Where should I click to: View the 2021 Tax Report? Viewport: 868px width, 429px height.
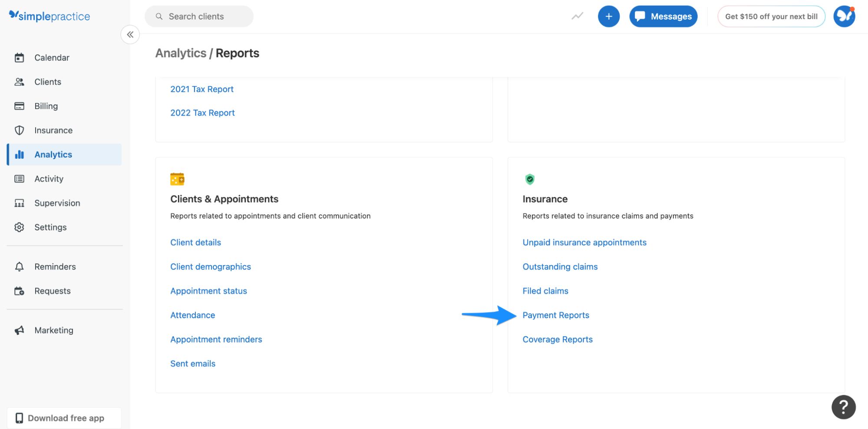tap(202, 89)
